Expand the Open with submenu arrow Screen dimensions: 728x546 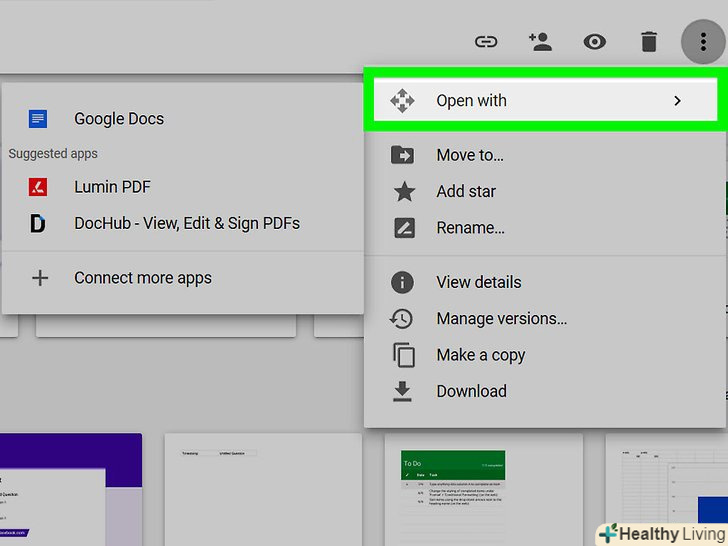[x=677, y=101]
